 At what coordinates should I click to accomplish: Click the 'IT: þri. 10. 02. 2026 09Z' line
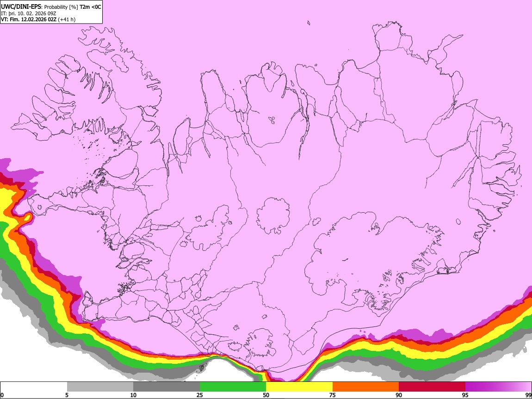pos(29,13)
